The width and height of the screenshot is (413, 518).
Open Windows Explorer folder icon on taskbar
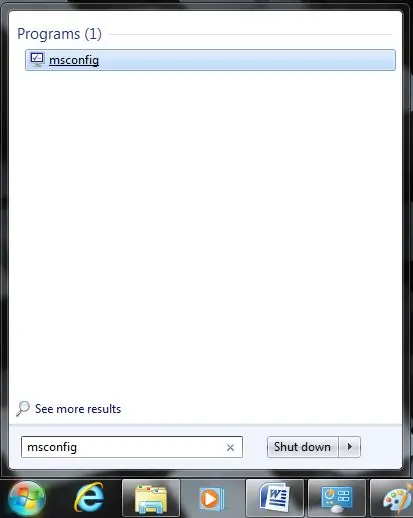coord(151,498)
